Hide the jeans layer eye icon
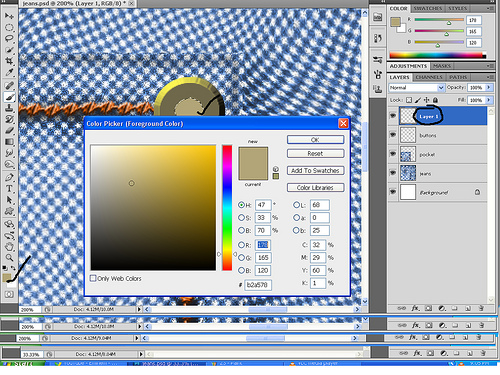The height and width of the screenshot is (375, 500). [x=393, y=173]
